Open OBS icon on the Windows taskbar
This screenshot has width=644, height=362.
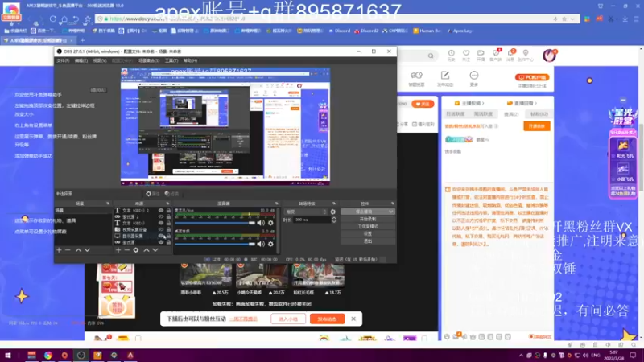(x=81, y=356)
